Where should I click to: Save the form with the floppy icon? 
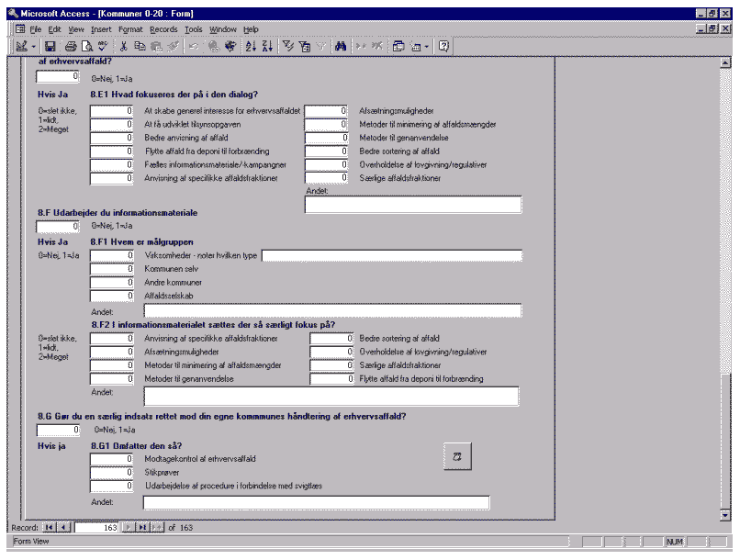50,46
